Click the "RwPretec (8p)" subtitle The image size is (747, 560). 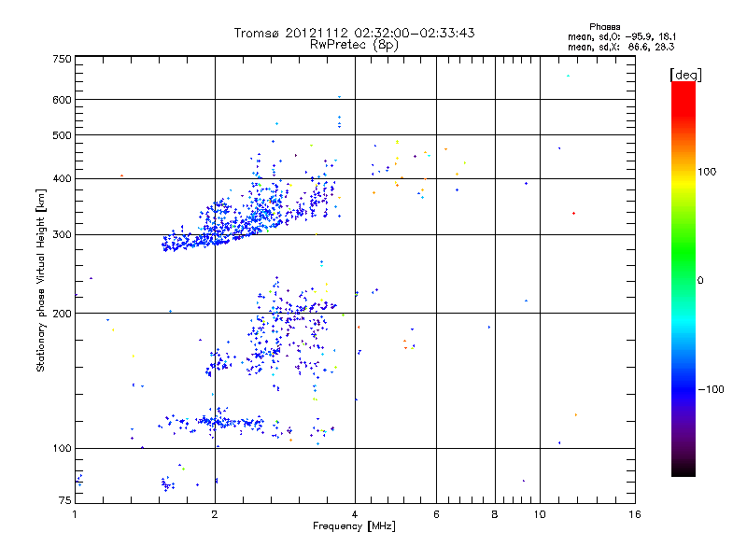coord(354,45)
